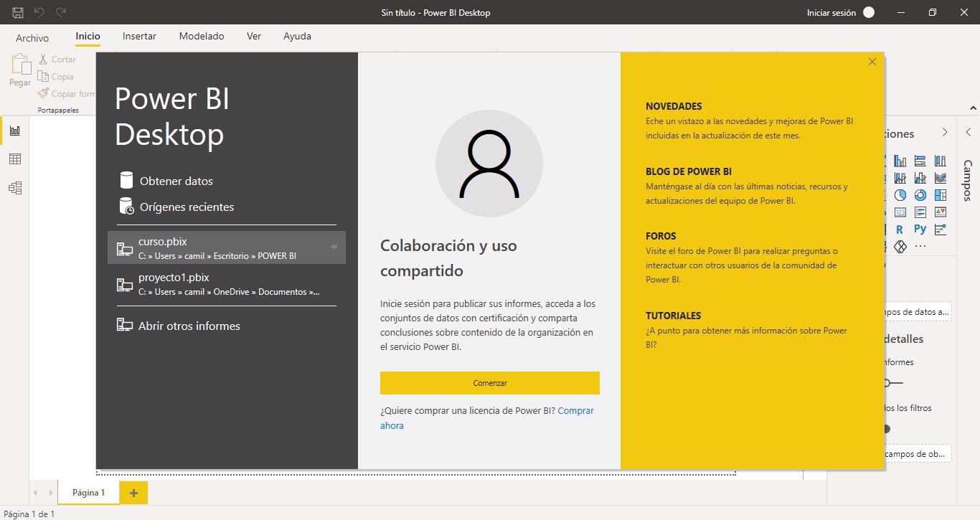
Task: Open the Ver ribbon tab
Action: click(254, 36)
